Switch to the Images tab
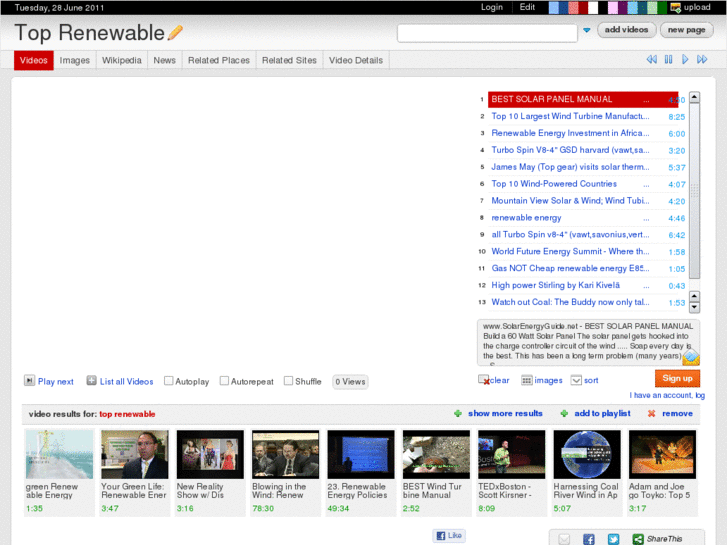This screenshot has height=545, width=727. coord(75,60)
